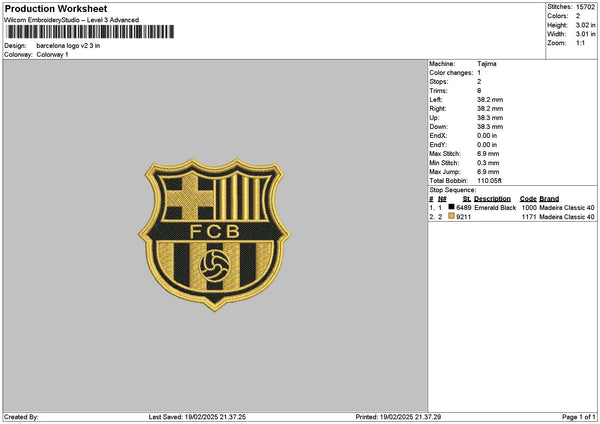Click the Printed timestamp 19/02/2025 21.37.29
This screenshot has height=424, width=600.
pos(410,417)
